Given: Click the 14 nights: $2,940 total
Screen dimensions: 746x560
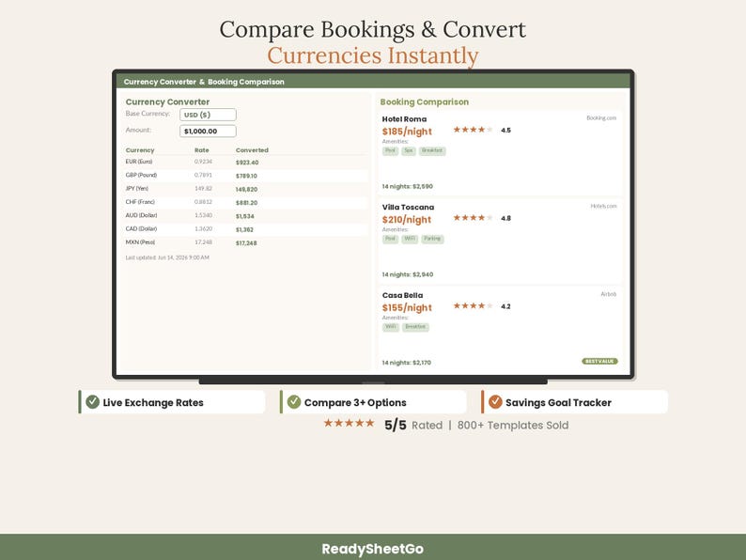Looking at the screenshot, I should point(407,274).
